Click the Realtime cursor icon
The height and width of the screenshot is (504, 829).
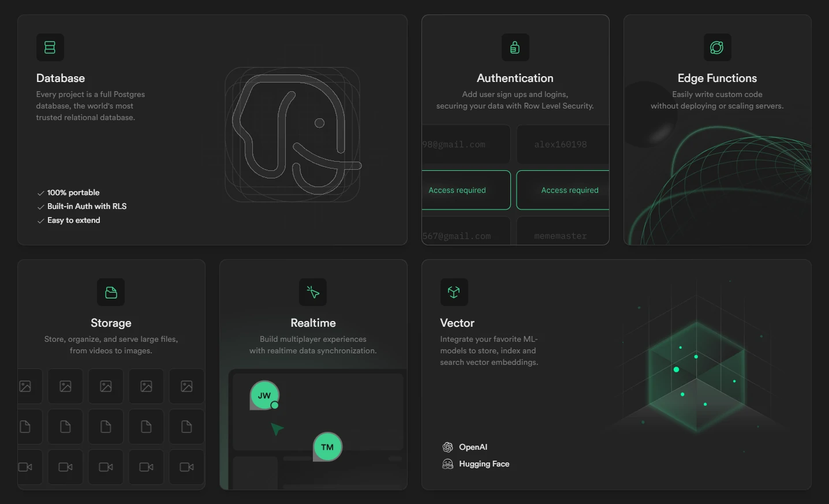(313, 293)
